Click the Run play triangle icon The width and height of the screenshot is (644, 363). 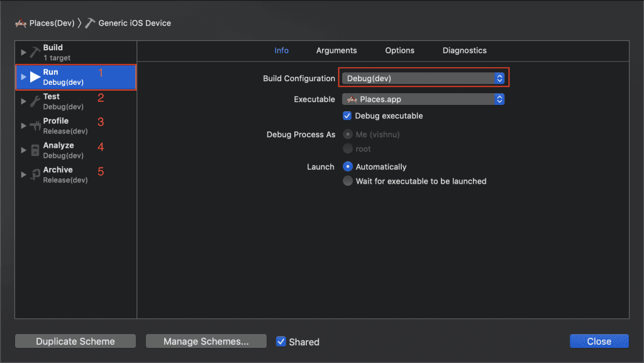point(35,77)
